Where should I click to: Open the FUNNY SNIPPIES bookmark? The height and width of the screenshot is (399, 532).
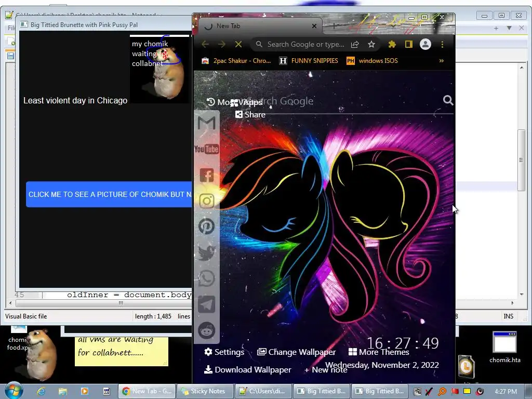click(309, 61)
